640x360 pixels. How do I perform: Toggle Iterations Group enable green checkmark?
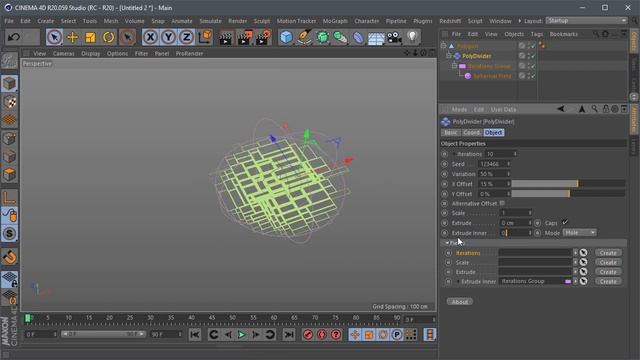(x=533, y=66)
